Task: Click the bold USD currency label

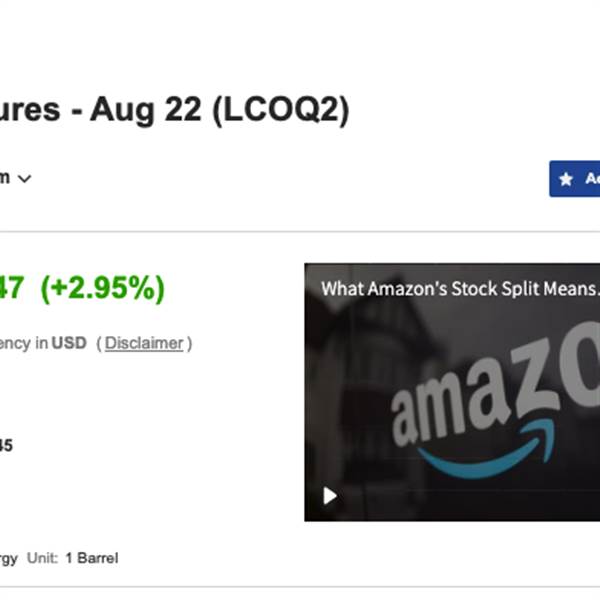Action: [x=69, y=343]
